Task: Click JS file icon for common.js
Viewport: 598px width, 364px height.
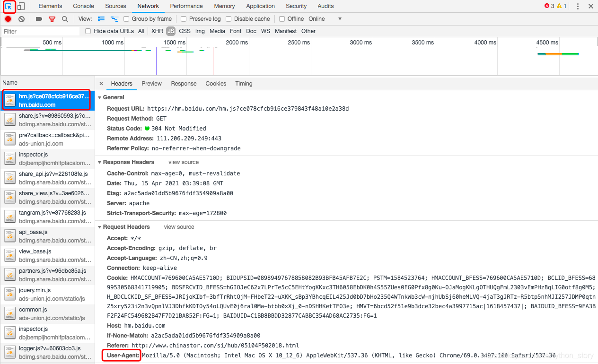Action: tap(10, 313)
